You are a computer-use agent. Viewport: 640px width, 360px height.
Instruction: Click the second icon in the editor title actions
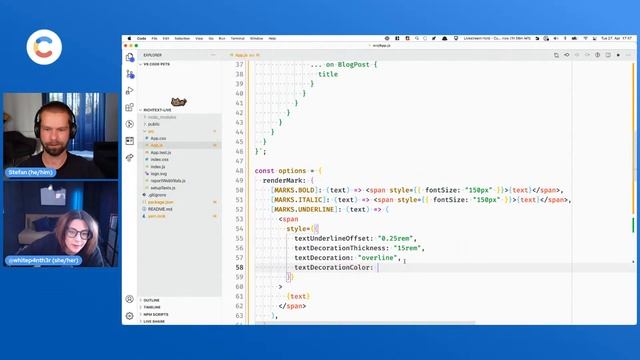click(567, 55)
